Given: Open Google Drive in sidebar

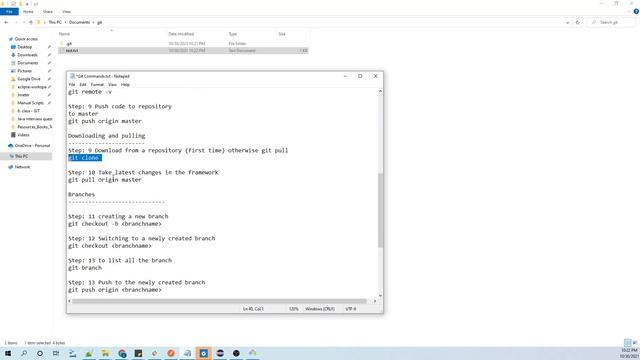Looking at the screenshot, I should pyautogui.click(x=29, y=79).
